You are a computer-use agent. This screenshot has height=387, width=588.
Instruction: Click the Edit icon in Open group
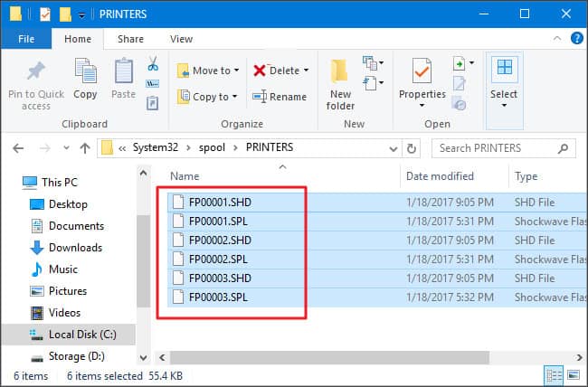pos(460,83)
